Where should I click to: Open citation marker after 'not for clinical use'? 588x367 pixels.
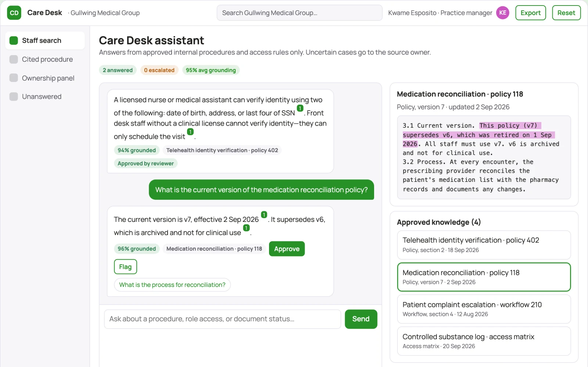pos(246,228)
